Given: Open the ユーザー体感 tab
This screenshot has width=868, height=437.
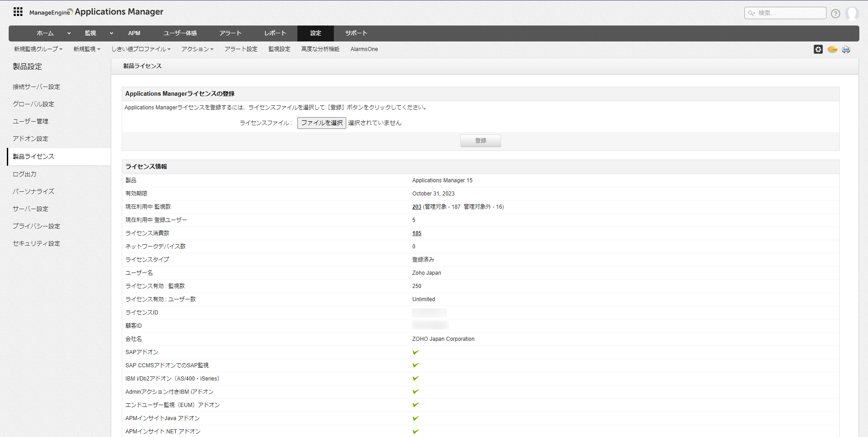Looking at the screenshot, I should 180,33.
